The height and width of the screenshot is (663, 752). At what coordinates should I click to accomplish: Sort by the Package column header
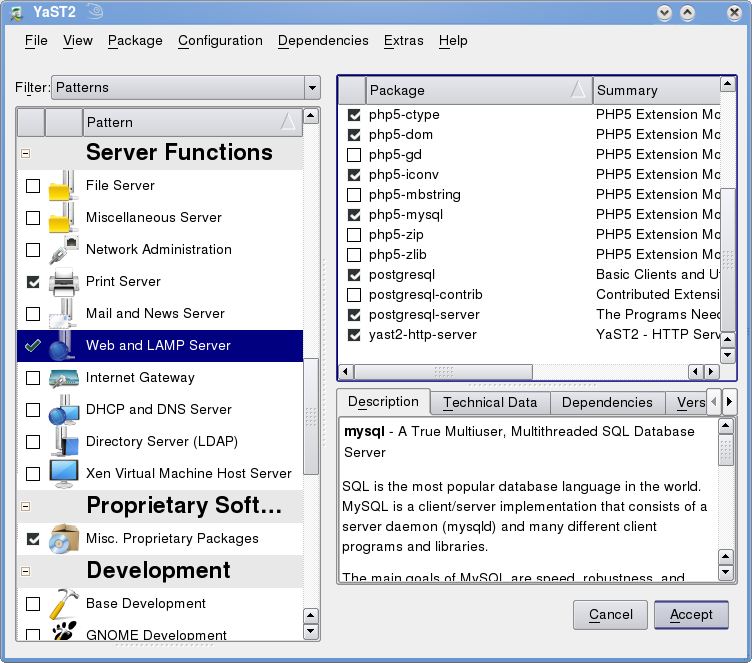pos(479,90)
